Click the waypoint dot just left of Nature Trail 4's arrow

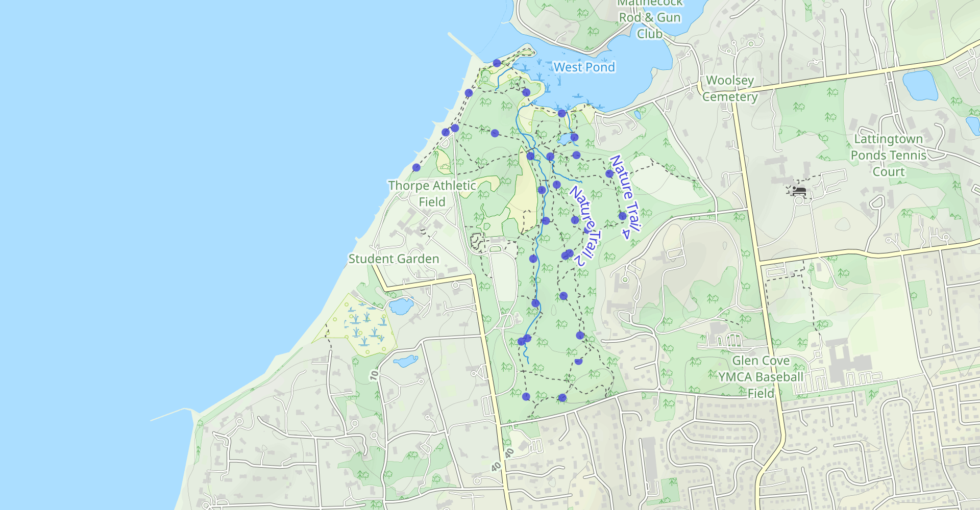[622, 216]
